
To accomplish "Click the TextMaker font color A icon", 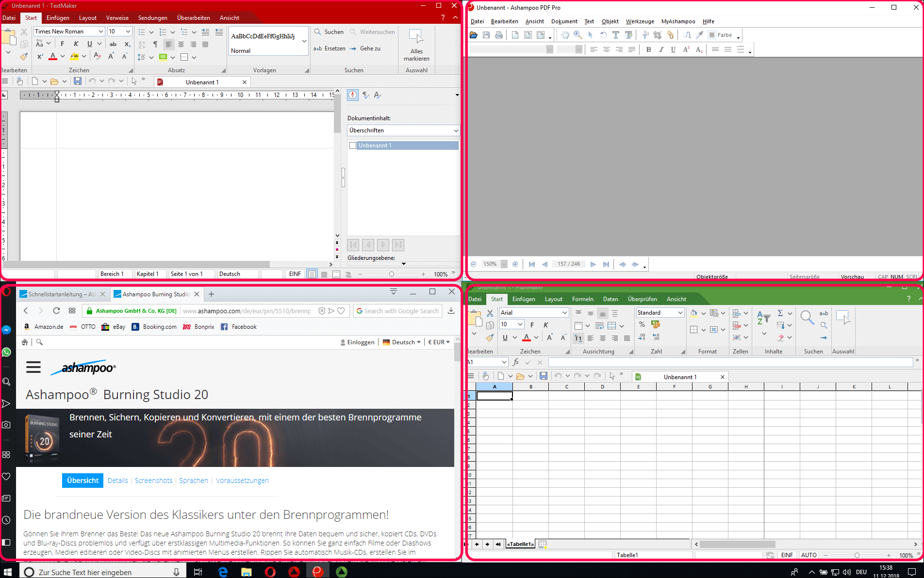I will 53,56.
